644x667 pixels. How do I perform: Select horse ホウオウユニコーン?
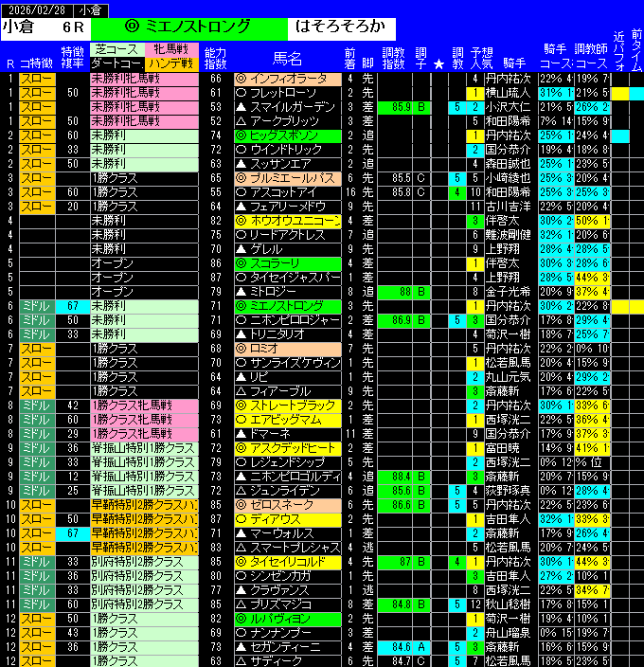coord(288,221)
